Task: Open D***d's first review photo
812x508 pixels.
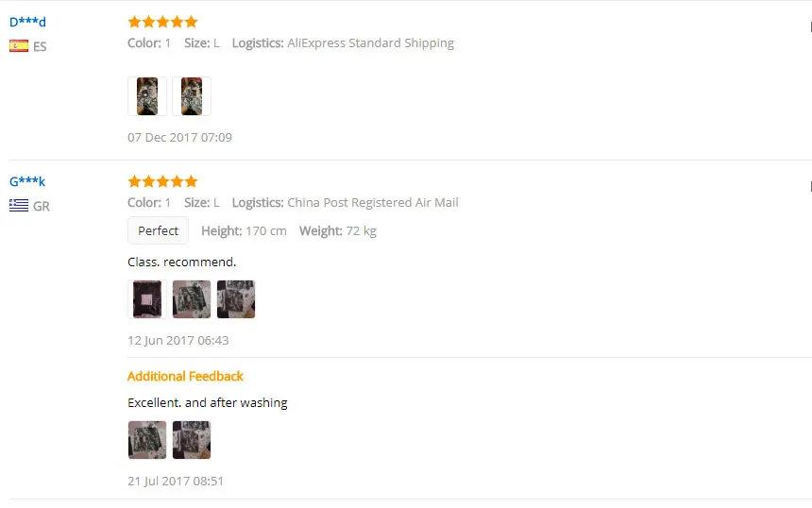Action: 147,96
